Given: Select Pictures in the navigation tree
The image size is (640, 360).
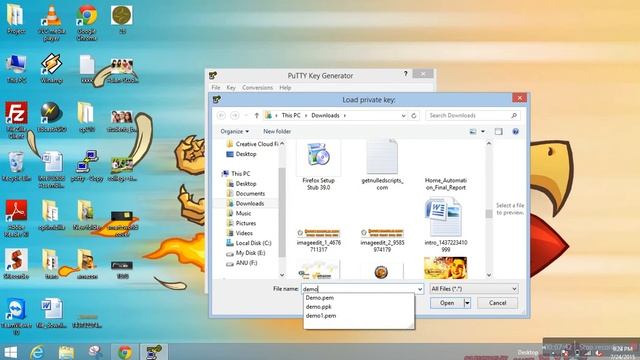Looking at the screenshot, I should tap(246, 223).
